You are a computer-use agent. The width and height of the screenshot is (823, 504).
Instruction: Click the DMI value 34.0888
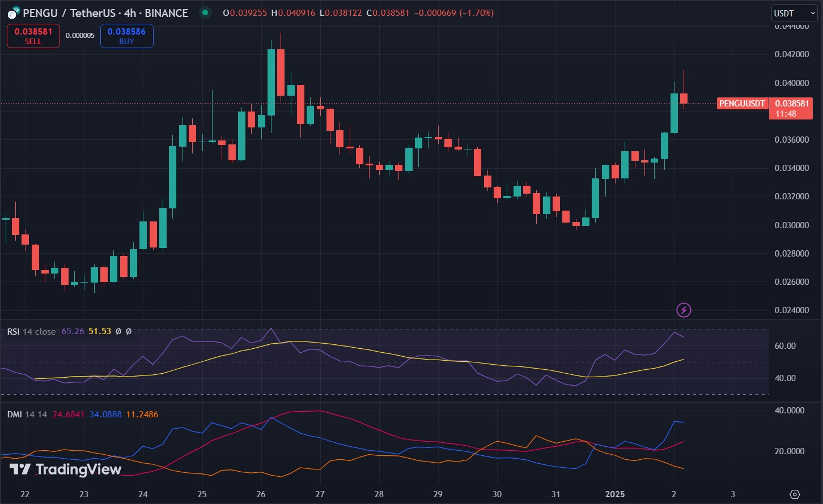pyautogui.click(x=105, y=415)
